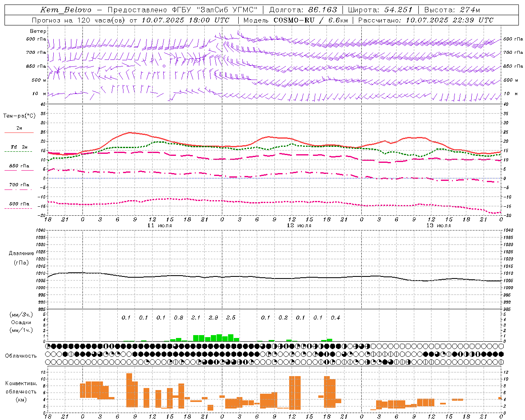
Task: Click the '500 м' wind level label on left
Action: pos(39,80)
